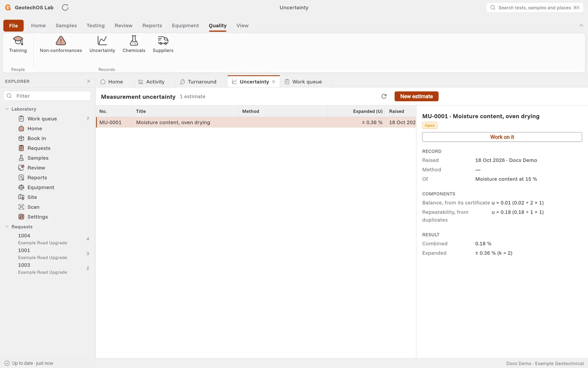588x368 pixels.
Task: Refresh the measurement uncertainty list
Action: (x=384, y=96)
